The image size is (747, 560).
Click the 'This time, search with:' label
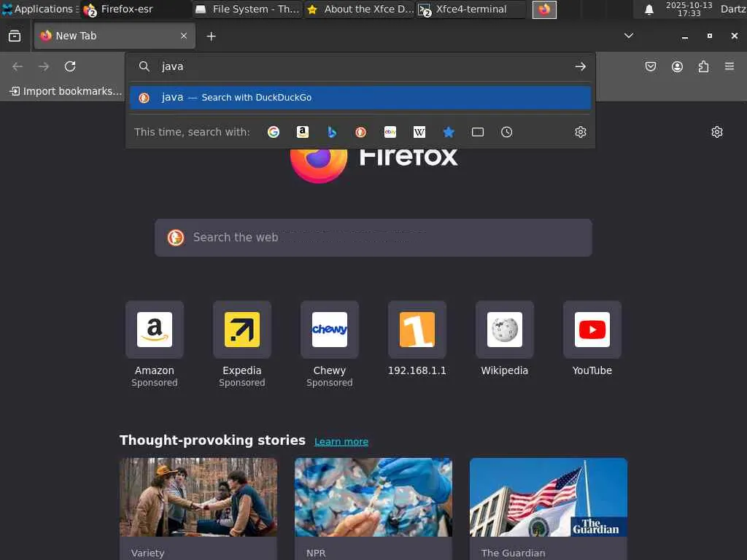tap(192, 132)
